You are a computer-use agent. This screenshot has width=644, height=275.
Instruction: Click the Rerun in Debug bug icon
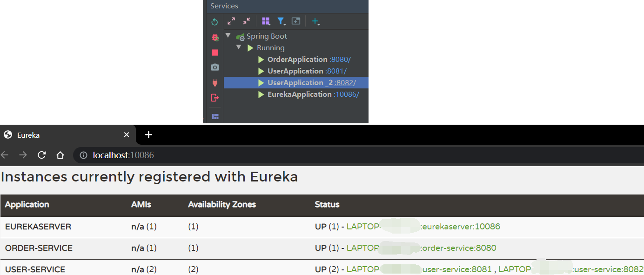[x=215, y=37]
